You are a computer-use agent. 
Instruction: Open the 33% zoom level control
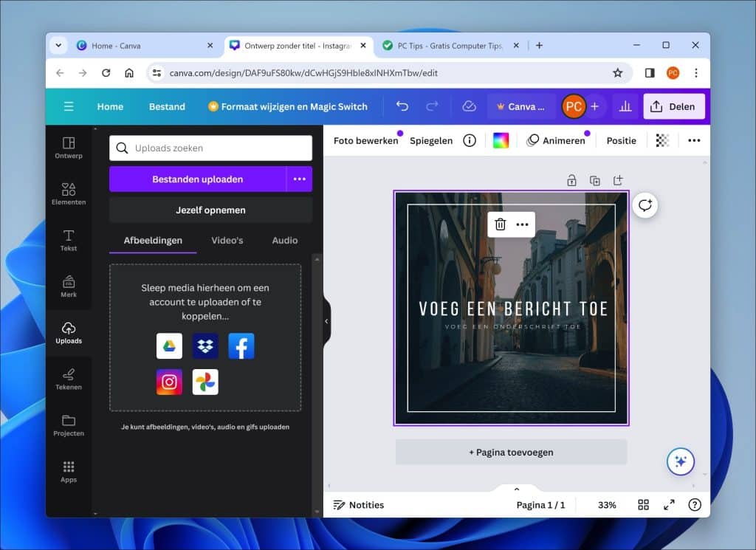[607, 505]
